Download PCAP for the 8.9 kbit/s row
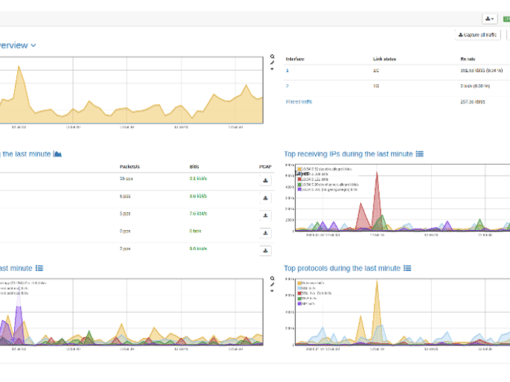 [x=265, y=198]
